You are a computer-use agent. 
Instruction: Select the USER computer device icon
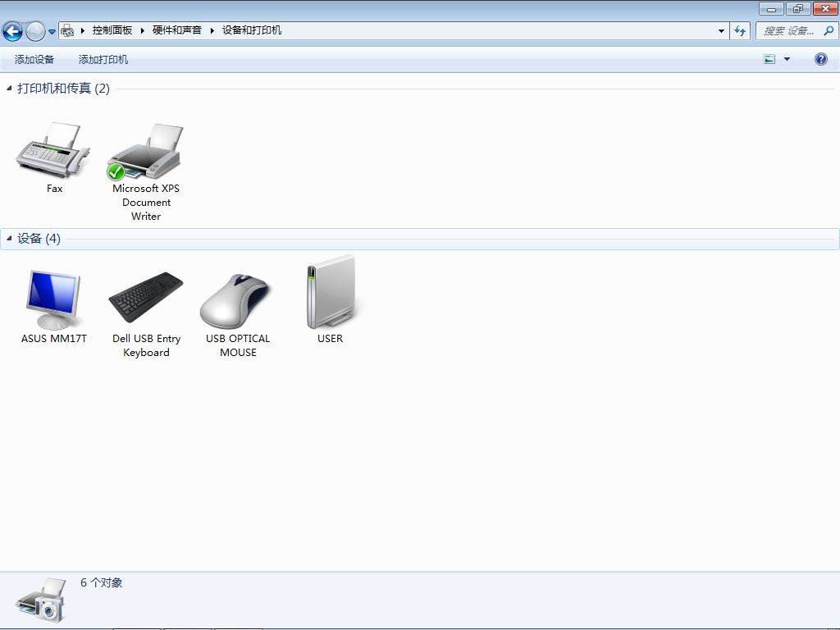[331, 292]
